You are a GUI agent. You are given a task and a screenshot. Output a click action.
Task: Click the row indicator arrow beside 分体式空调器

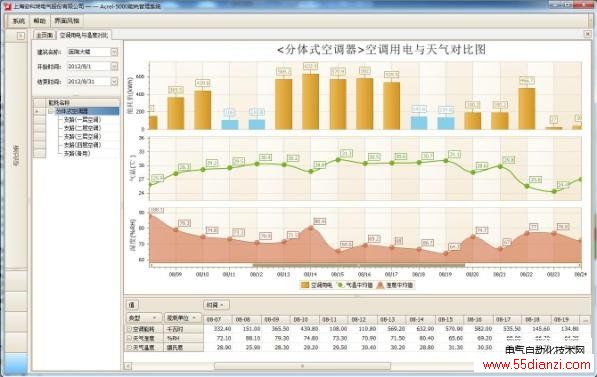pos(37,111)
